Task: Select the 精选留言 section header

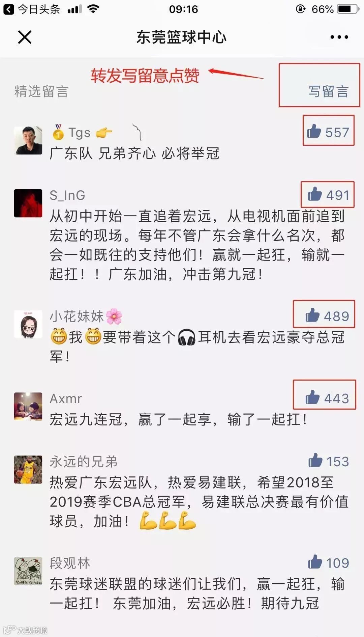Action: click(41, 91)
